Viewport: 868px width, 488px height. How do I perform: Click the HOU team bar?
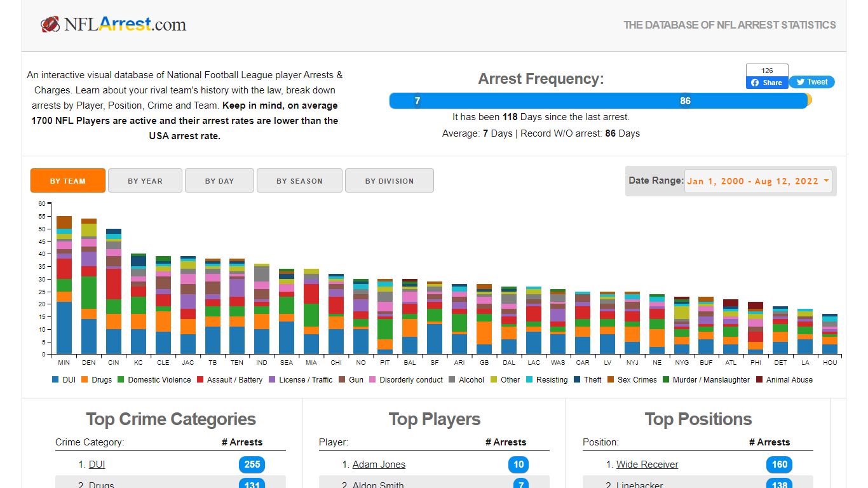[x=830, y=334]
